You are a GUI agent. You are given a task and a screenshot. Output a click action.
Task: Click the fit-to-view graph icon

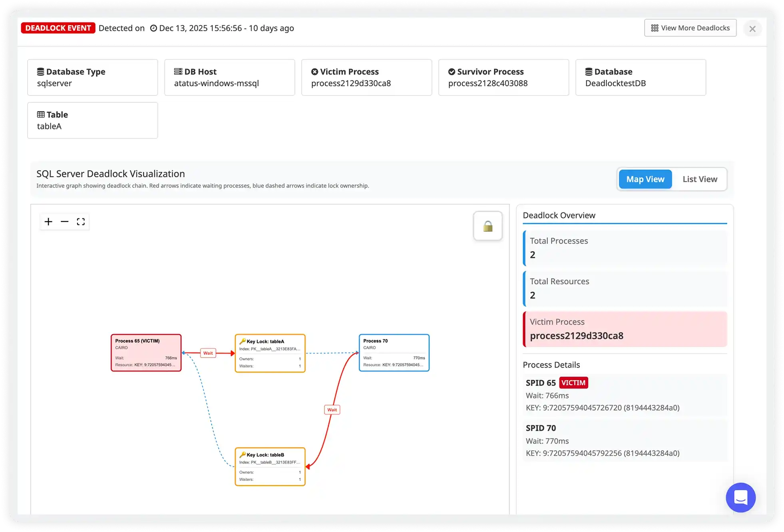[x=81, y=222]
